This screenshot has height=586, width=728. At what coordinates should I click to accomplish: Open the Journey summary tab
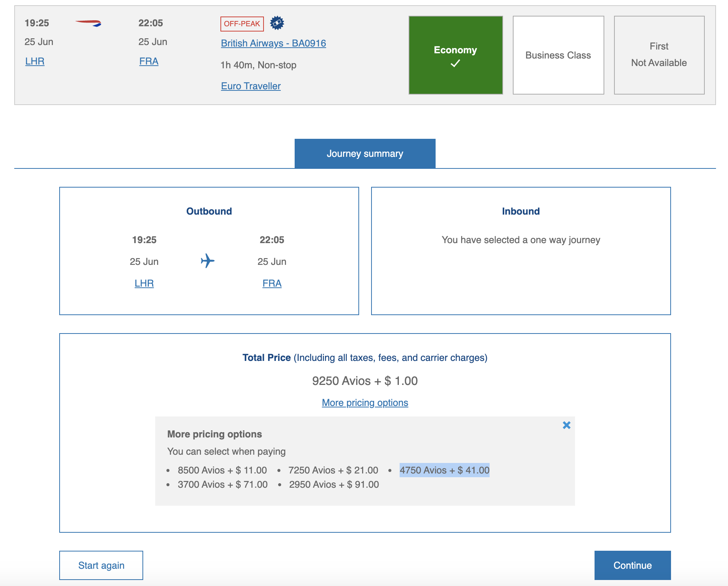[x=365, y=153]
